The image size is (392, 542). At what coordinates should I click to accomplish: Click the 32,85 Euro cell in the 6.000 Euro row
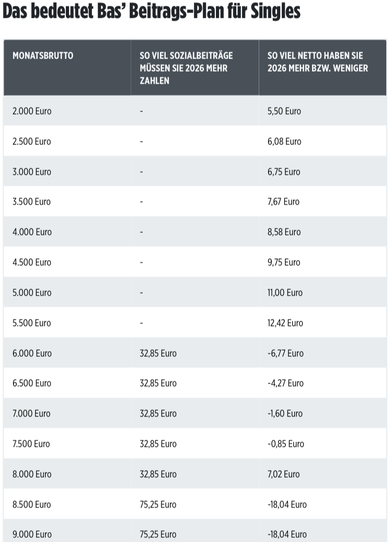(x=158, y=354)
